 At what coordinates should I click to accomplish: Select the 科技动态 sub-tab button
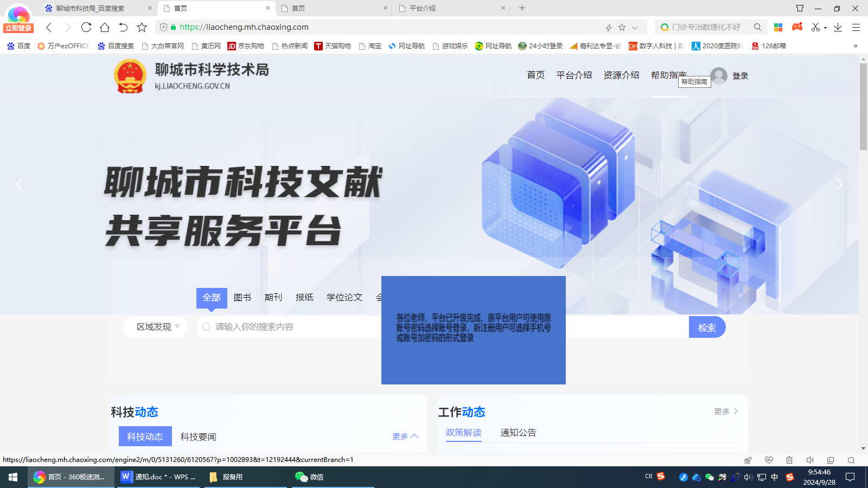click(x=145, y=436)
